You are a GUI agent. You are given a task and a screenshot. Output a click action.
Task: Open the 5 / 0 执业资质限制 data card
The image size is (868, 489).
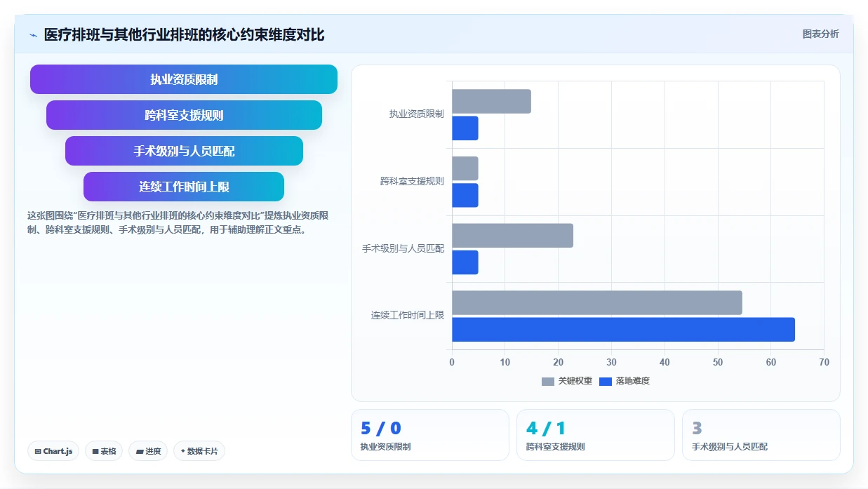coord(430,435)
